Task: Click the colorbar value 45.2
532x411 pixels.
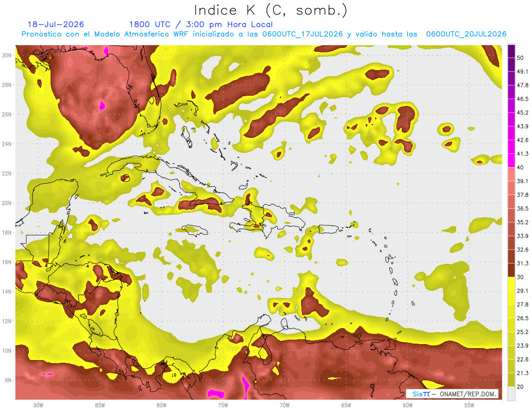Action: pyautogui.click(x=523, y=113)
